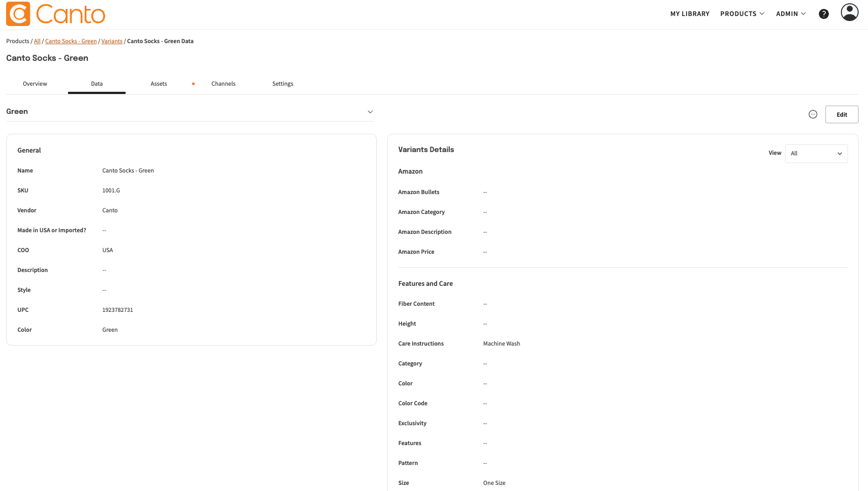Click the UPC value 1923782731
This screenshot has width=868, height=491.
[118, 310]
